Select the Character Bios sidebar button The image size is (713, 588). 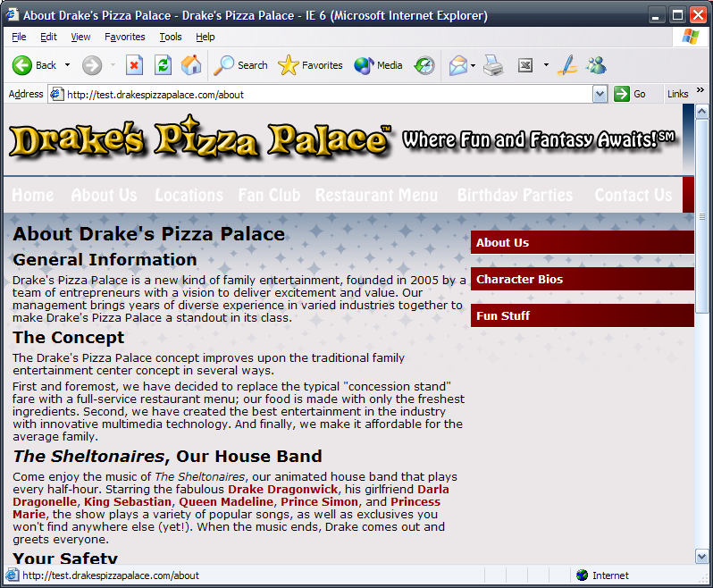(x=582, y=279)
